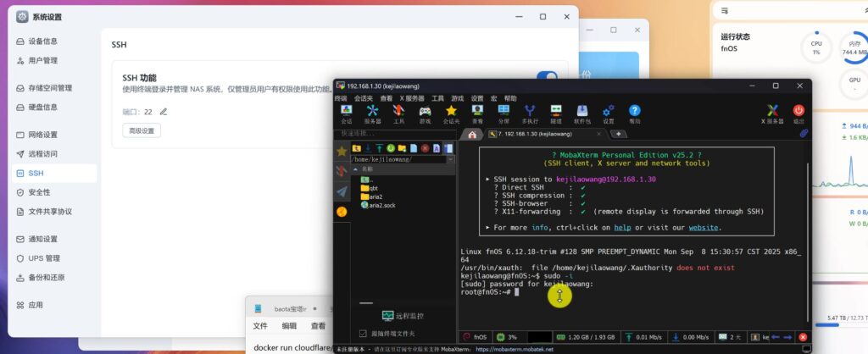
Task: Open the 会话夹 star toolbar icon
Action: (451, 114)
